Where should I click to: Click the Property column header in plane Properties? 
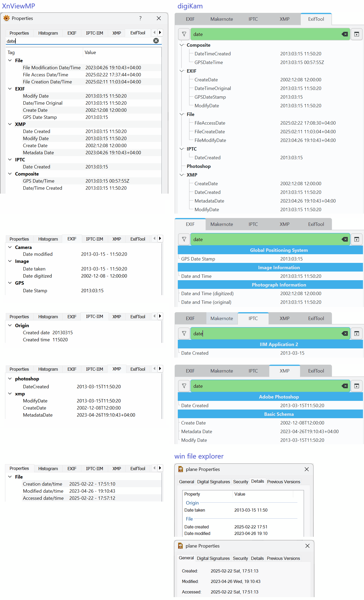pos(207,494)
